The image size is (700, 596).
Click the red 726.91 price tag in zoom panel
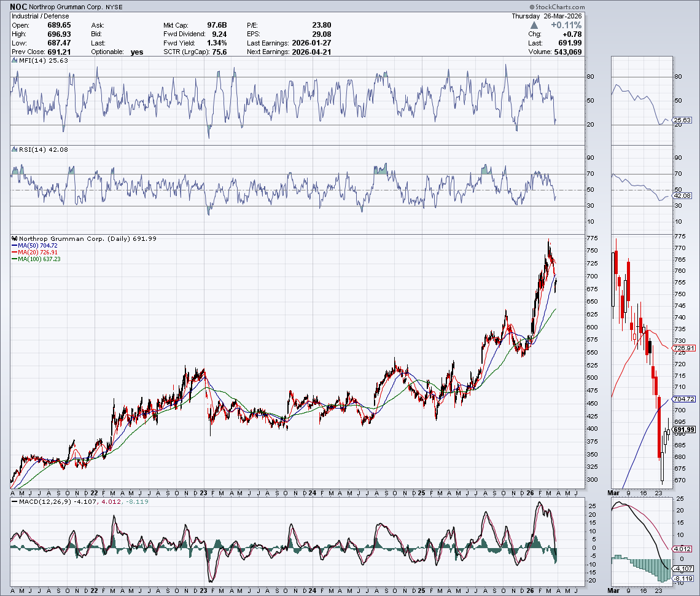684,348
